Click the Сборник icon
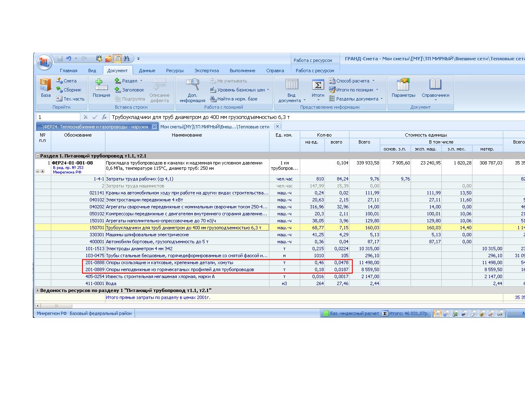525x420 pixels. (68, 90)
